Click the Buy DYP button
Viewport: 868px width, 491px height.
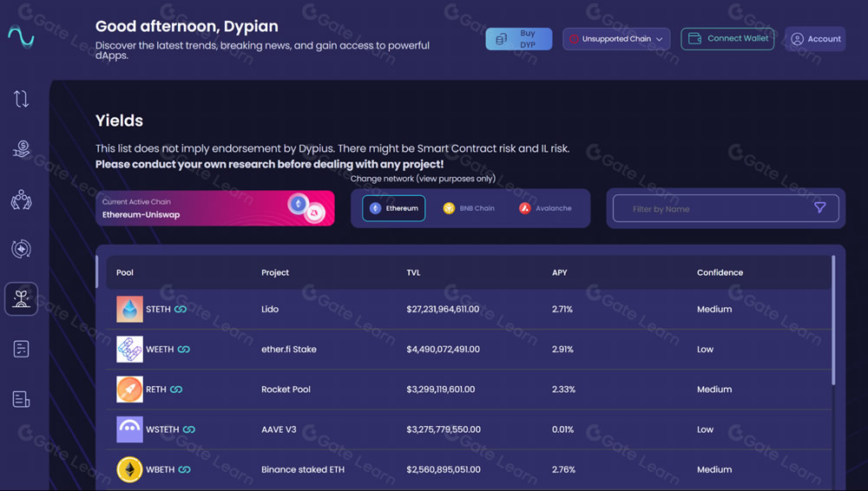pos(519,39)
